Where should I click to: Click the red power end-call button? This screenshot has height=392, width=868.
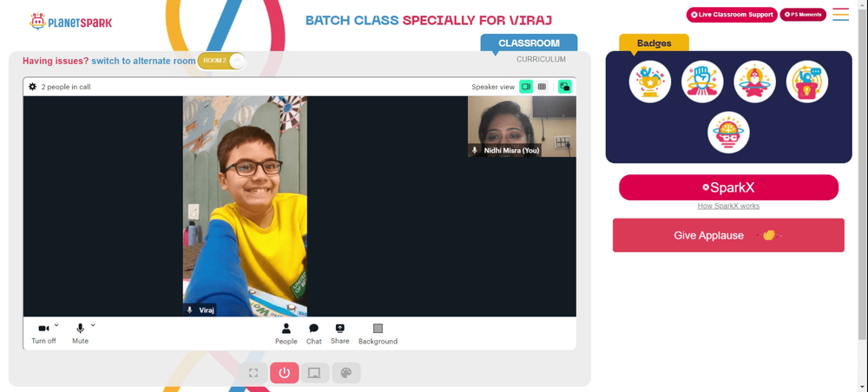pyautogui.click(x=285, y=373)
